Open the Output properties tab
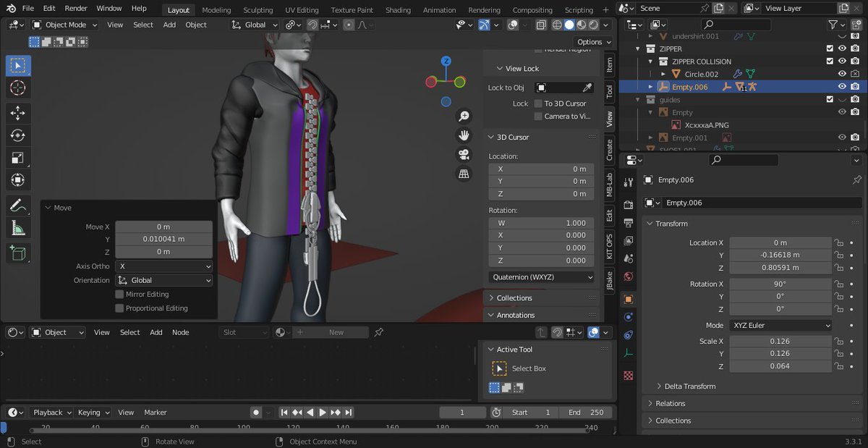This screenshot has height=448, width=868. click(x=628, y=223)
